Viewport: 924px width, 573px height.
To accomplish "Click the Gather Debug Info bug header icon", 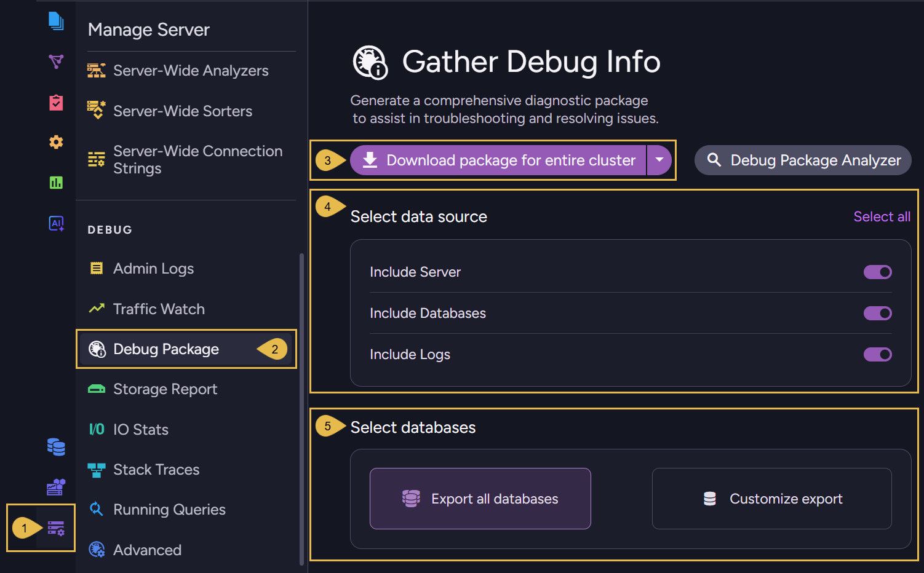I will (370, 62).
